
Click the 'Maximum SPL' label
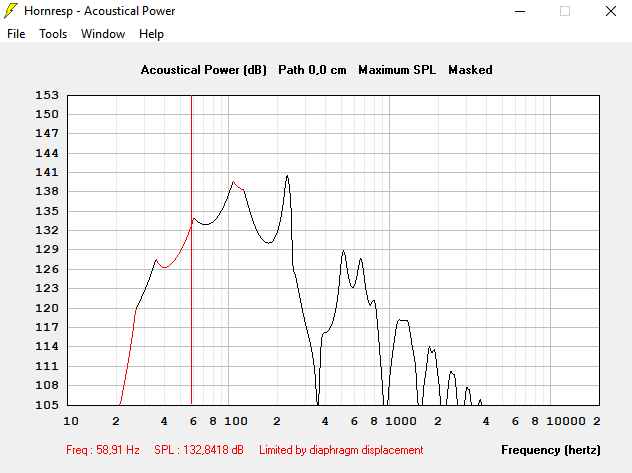click(397, 70)
